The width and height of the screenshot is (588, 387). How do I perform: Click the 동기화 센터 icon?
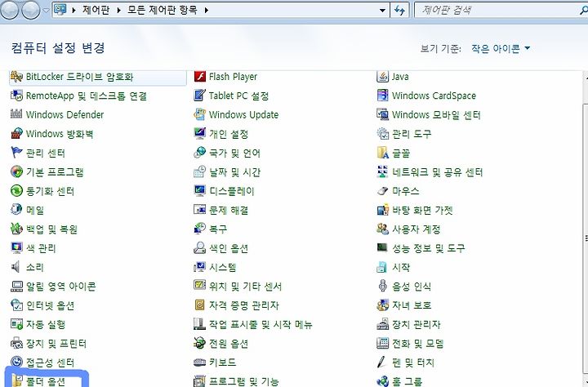[16, 191]
